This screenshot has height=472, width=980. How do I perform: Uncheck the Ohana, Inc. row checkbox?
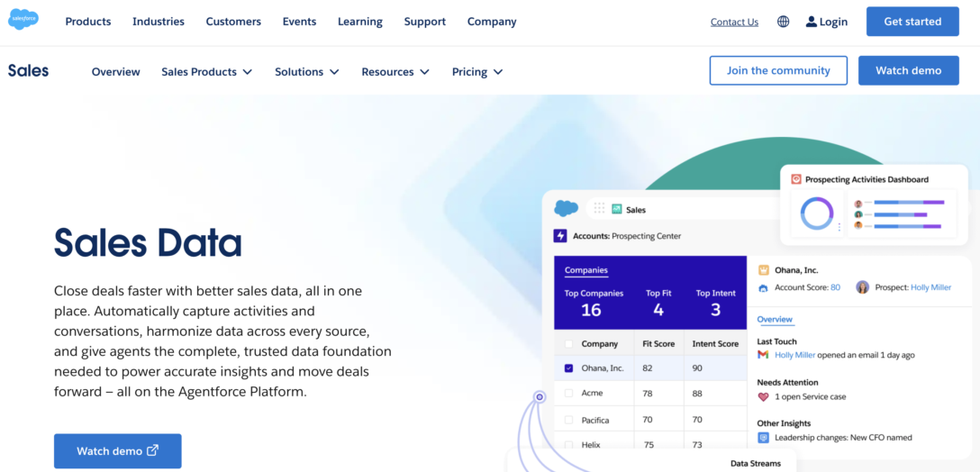(x=568, y=368)
